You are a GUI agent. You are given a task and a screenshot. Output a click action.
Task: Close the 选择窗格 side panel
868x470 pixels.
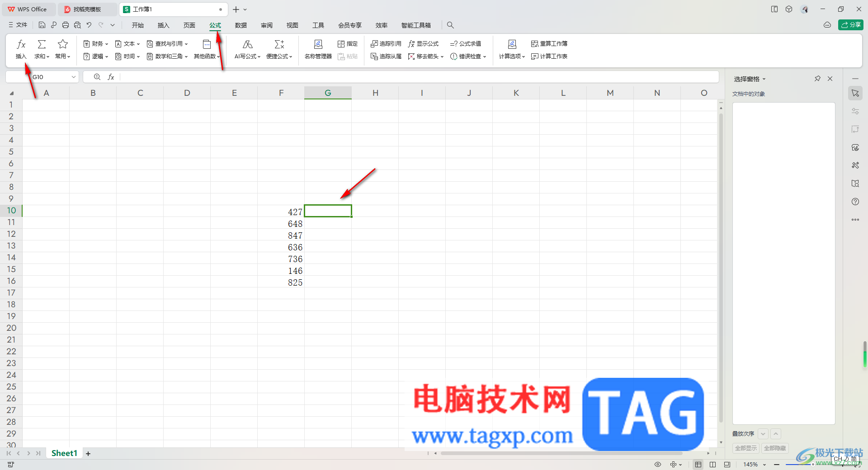830,79
